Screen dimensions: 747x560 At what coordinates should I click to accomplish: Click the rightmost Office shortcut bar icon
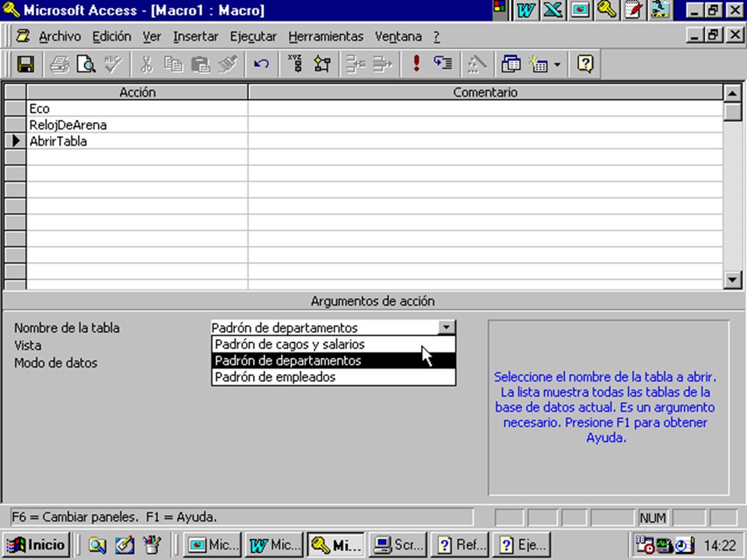[x=661, y=10]
